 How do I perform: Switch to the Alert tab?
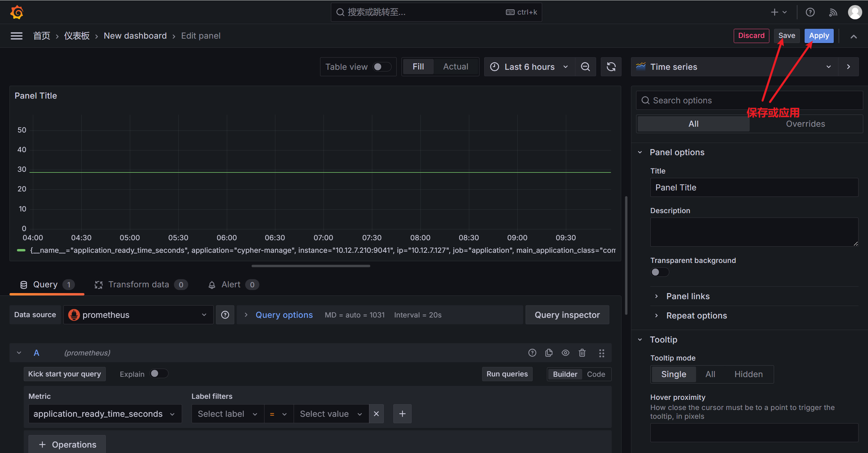coord(233,285)
